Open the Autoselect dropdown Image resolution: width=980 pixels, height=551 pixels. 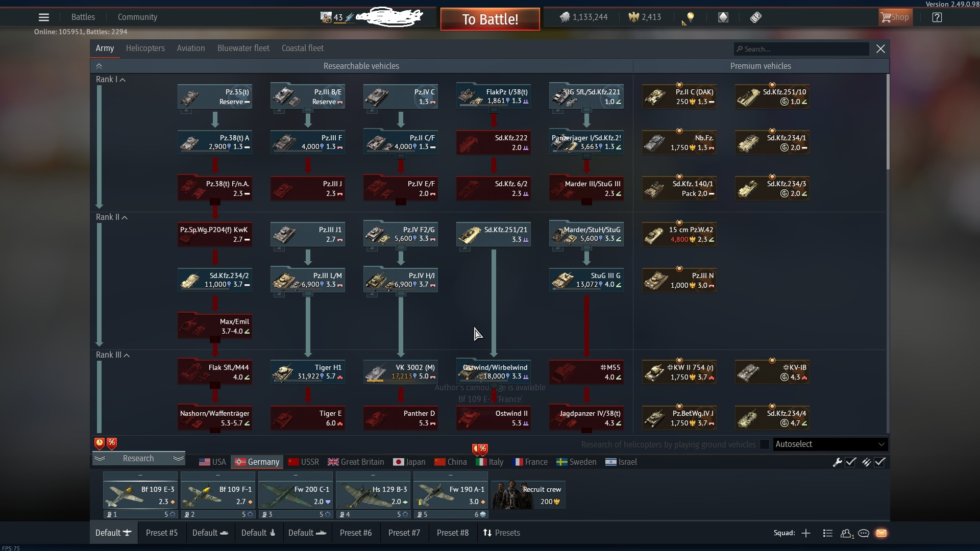[x=830, y=444]
